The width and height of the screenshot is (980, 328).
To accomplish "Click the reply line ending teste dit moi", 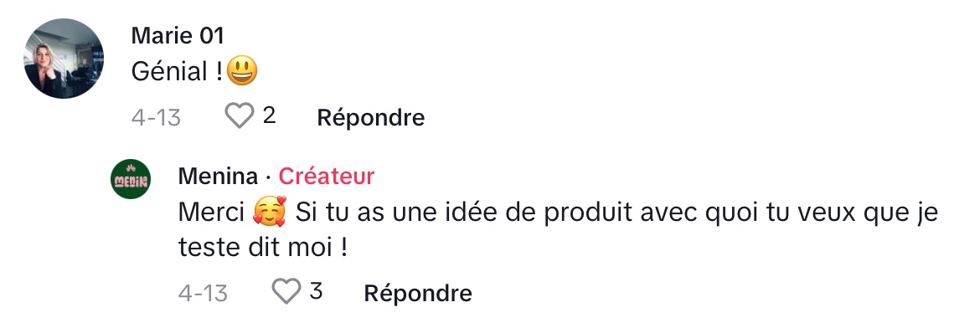I will [x=262, y=248].
